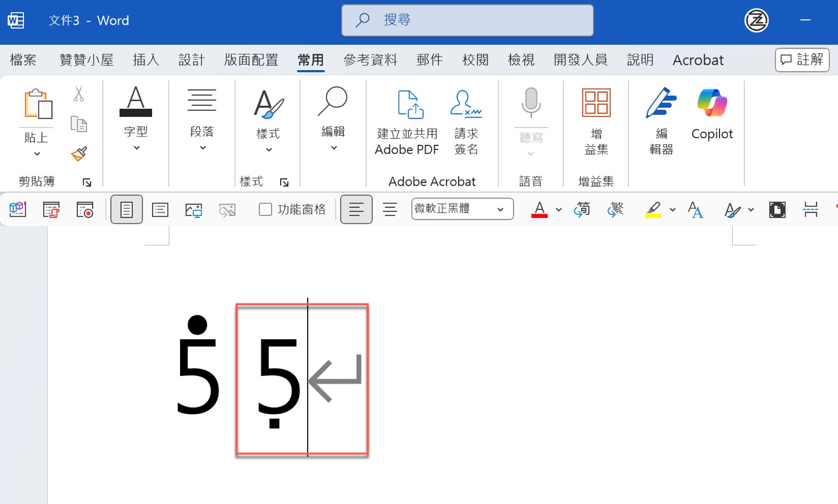The height and width of the screenshot is (504, 838).
Task: Click the greyed-out picture link icon
Action: click(227, 210)
